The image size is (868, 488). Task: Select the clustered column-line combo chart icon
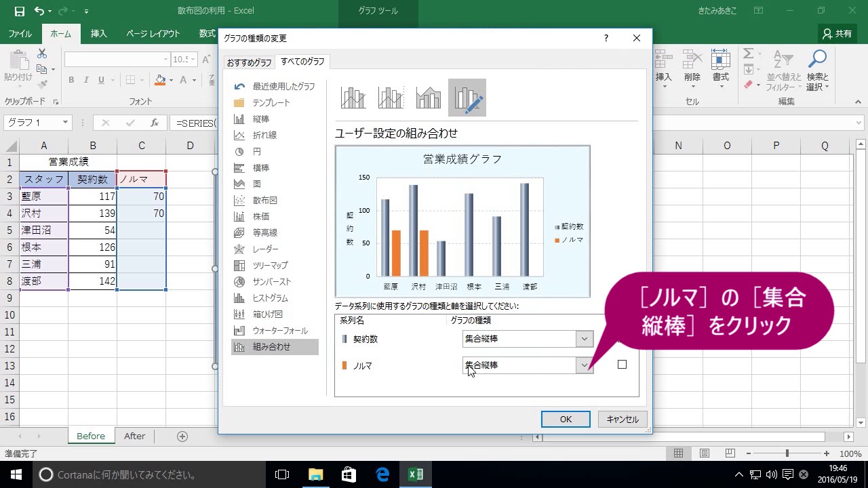353,98
